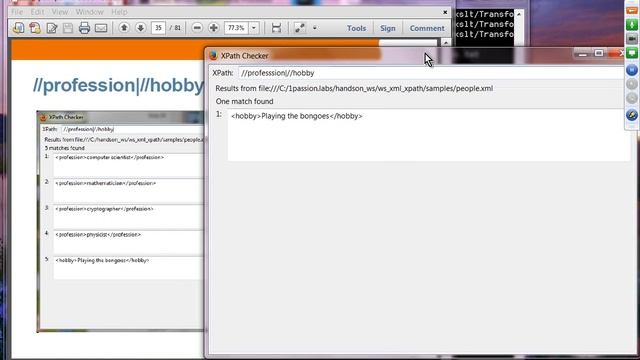Go to the next page with the down arrow
The width and height of the screenshot is (640, 360).
point(141,28)
